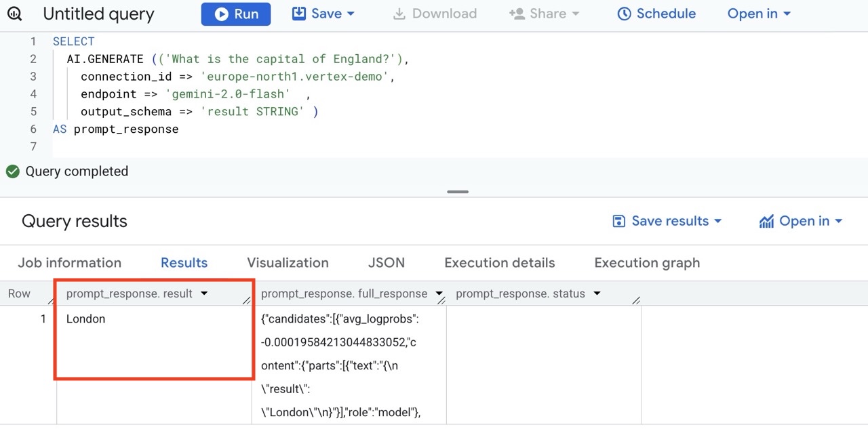868x448 pixels.
Task: Open the Execution graph tab
Action: [647, 263]
